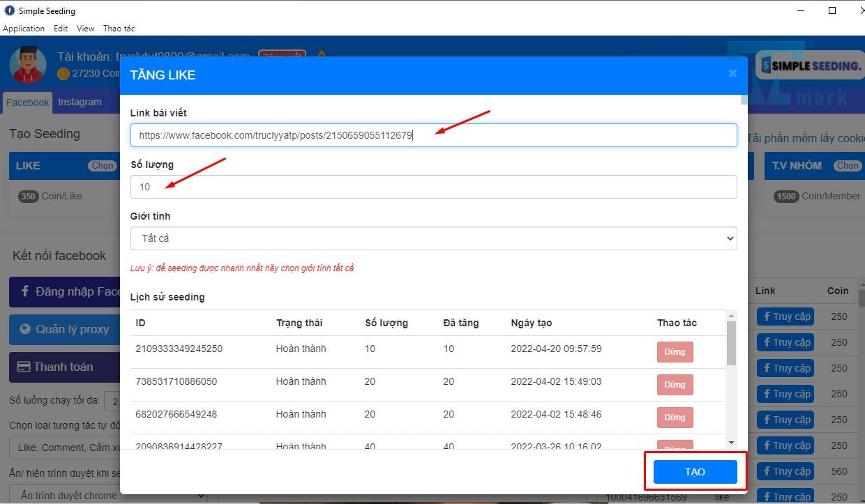
Task: Click the gold coin balance icon
Action: [x=63, y=73]
